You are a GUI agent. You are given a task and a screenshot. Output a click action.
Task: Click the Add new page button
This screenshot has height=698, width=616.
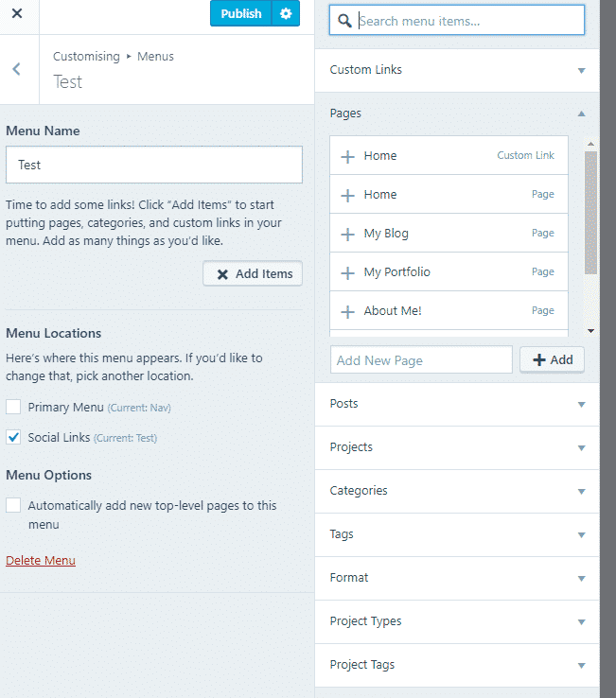552,359
